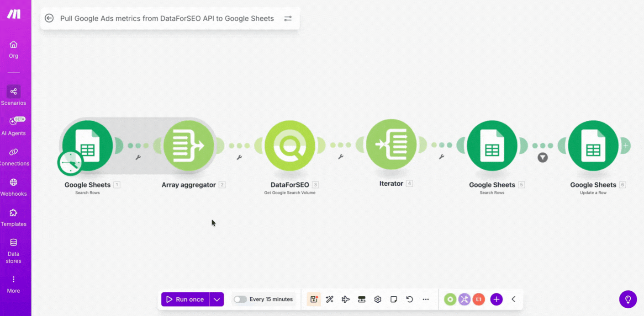644x316 pixels.
Task: Collapse the toolbar with left chevron
Action: click(513, 300)
